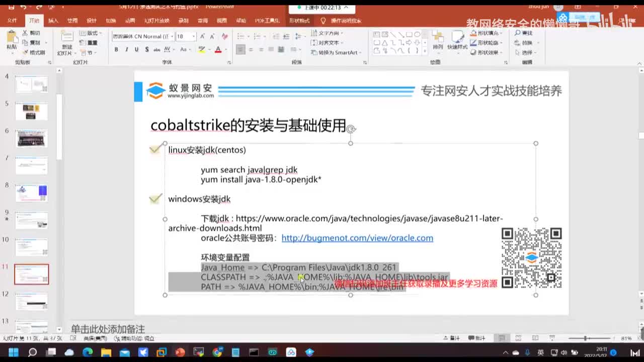Image resolution: width=644 pixels, height=362 pixels.
Task: Open Convert to SmartArt dropdown
Action: click(x=335, y=52)
